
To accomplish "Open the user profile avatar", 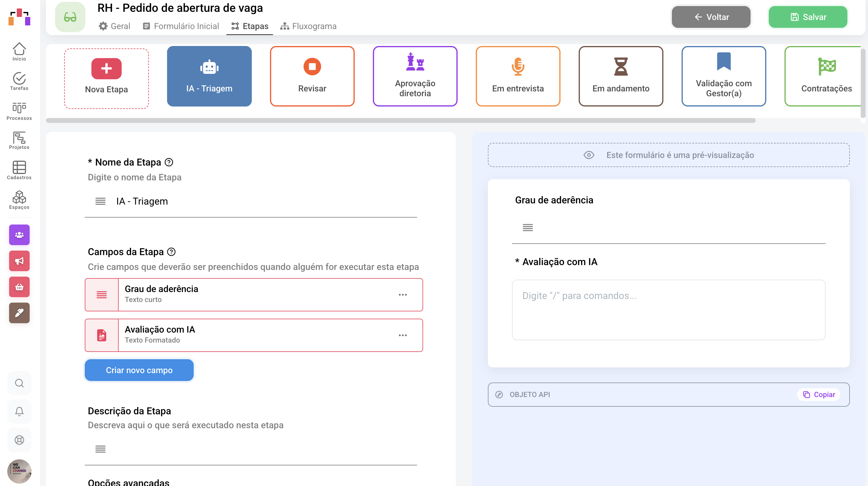I will (x=19, y=471).
